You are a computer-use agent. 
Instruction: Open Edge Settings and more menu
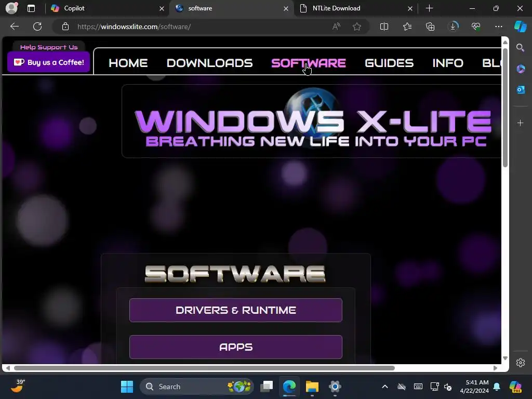498,26
